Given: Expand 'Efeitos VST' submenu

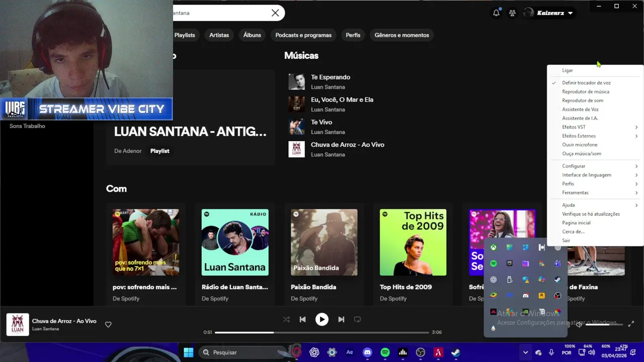Looking at the screenshot, I should [x=595, y=127].
